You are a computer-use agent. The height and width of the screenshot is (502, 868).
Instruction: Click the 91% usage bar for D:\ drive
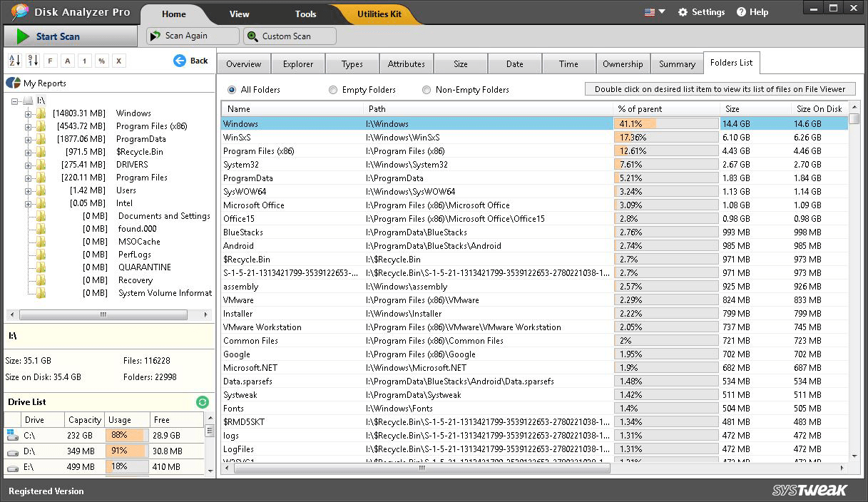127,451
